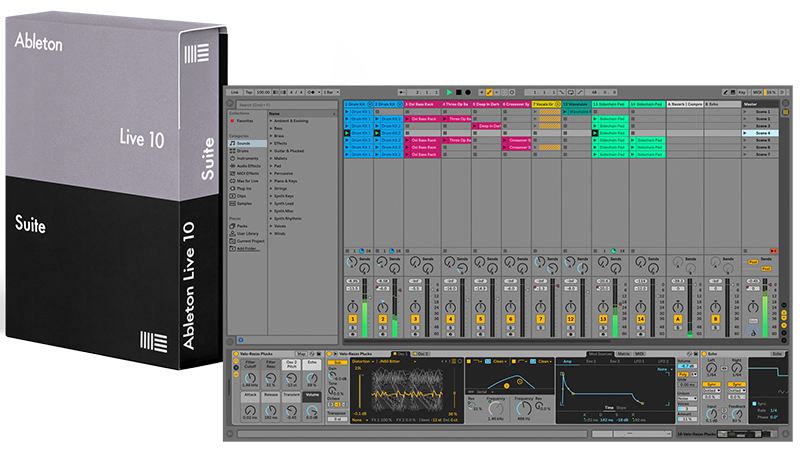Toggle the metronome button

coord(311,92)
